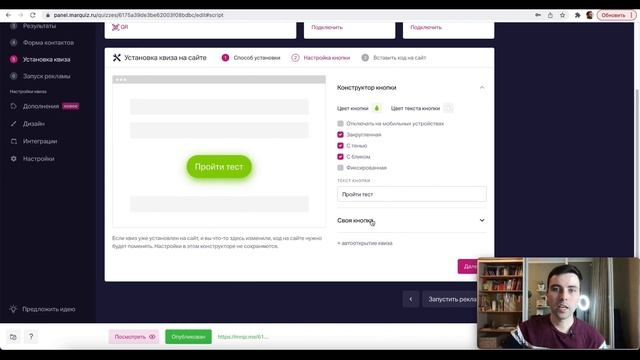
Task: Click the pink Далее button
Action: [468, 266]
